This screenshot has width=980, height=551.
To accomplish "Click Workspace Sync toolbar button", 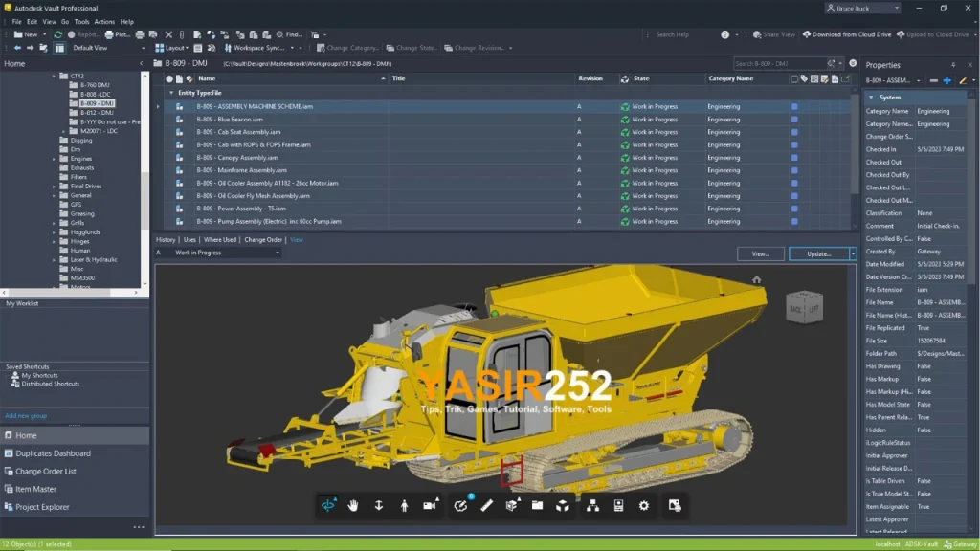I will click(255, 48).
